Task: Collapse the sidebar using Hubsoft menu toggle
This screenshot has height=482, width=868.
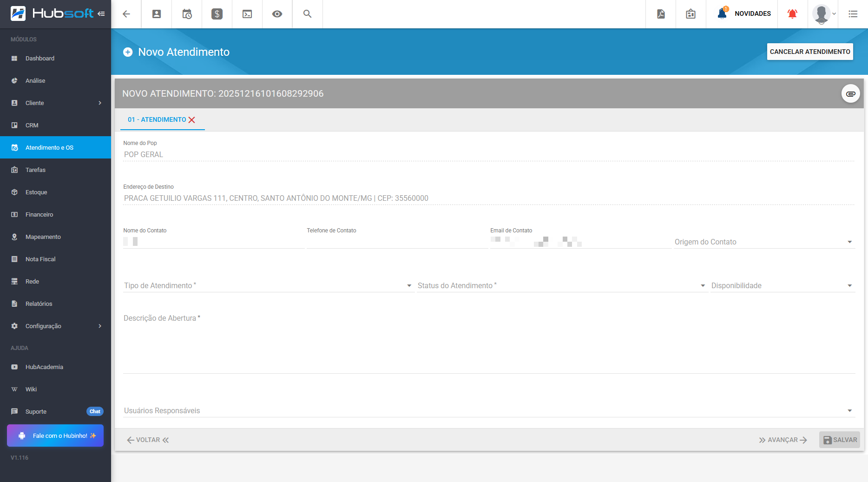Action: 101,14
